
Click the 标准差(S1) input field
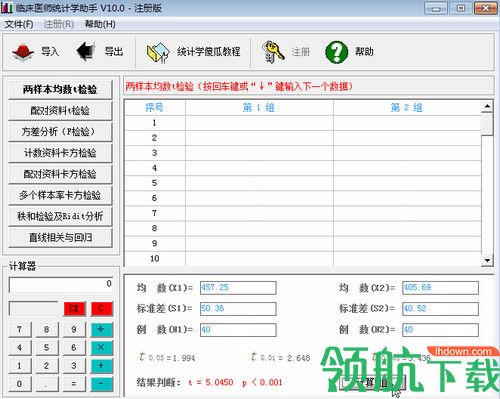click(x=238, y=309)
